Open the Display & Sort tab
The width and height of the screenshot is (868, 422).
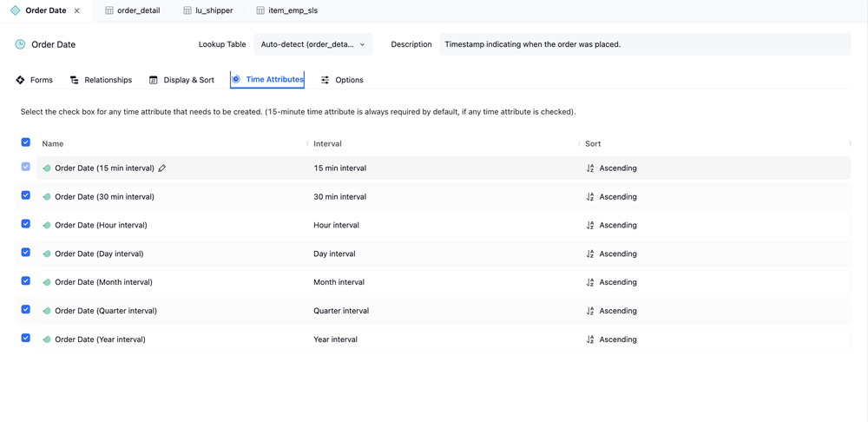pyautogui.click(x=181, y=80)
